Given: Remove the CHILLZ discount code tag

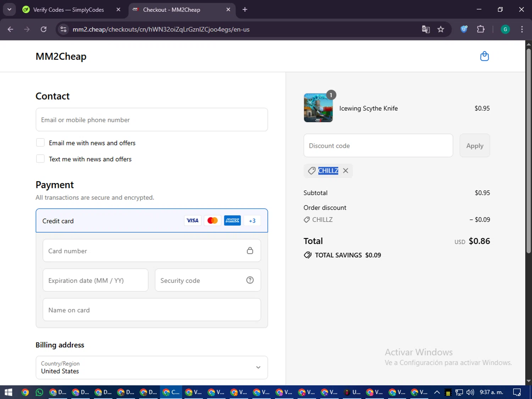Looking at the screenshot, I should click(x=345, y=171).
